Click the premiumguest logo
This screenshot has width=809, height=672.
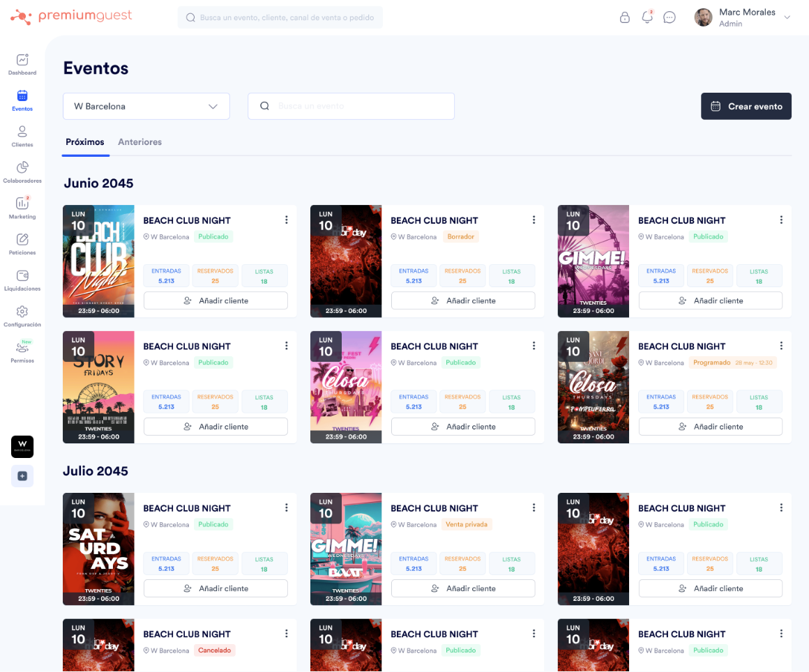(x=71, y=17)
